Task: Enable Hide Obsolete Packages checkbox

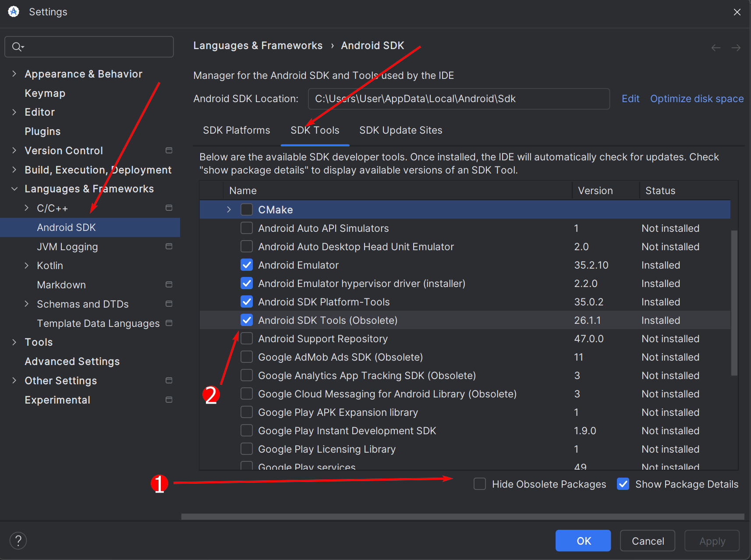Action: 480,484
